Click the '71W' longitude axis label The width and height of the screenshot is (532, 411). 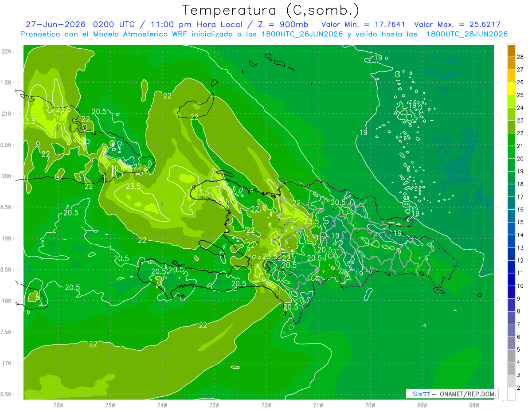pos(318,405)
